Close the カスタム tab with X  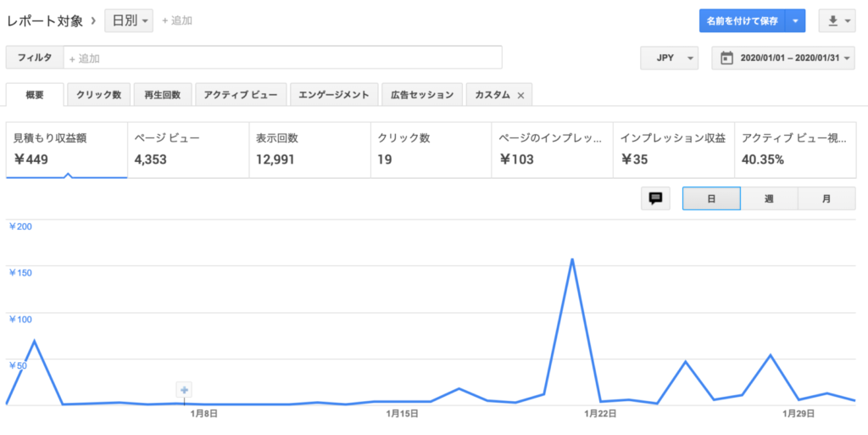point(520,95)
